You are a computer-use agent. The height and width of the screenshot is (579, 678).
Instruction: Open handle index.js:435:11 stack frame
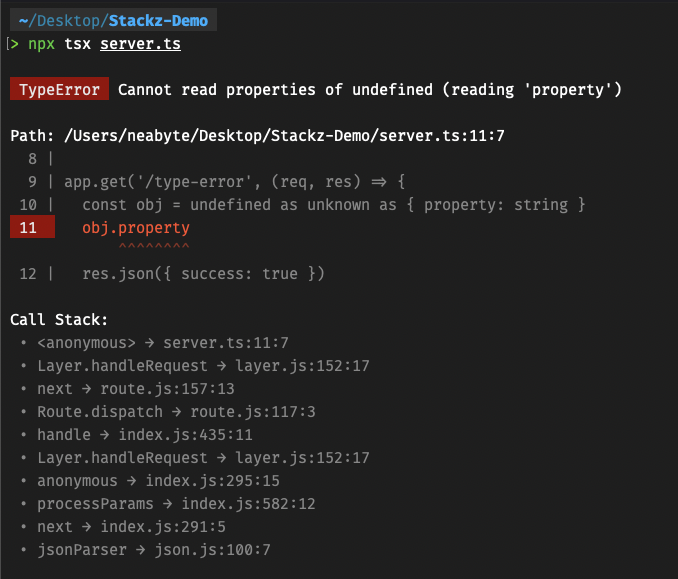[x=145, y=435]
